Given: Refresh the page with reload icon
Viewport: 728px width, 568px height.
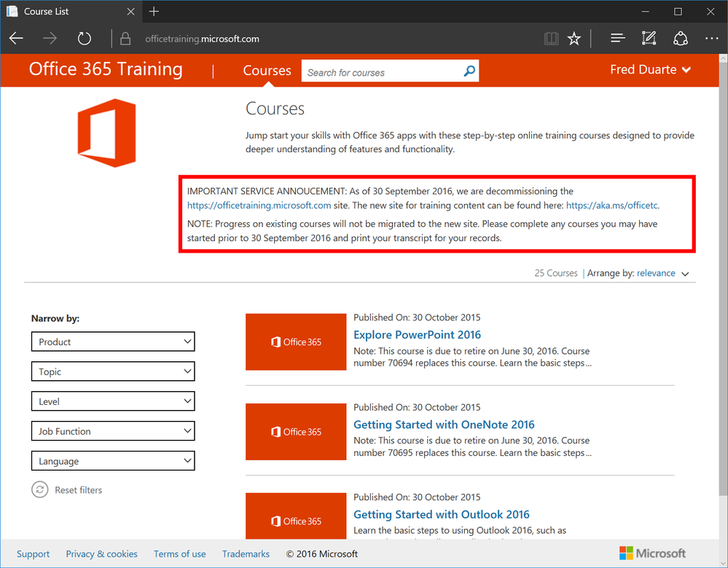Looking at the screenshot, I should click(x=84, y=39).
